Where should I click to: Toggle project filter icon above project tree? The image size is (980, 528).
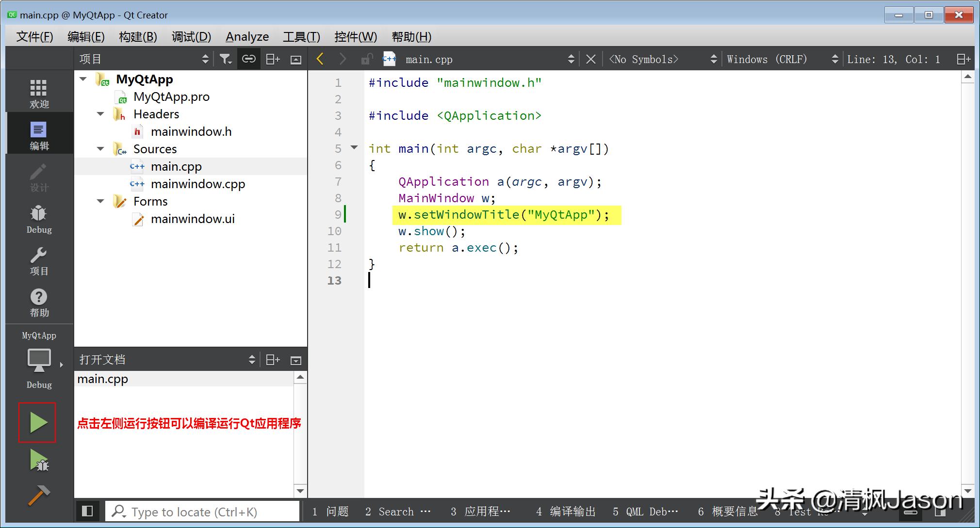[225, 58]
